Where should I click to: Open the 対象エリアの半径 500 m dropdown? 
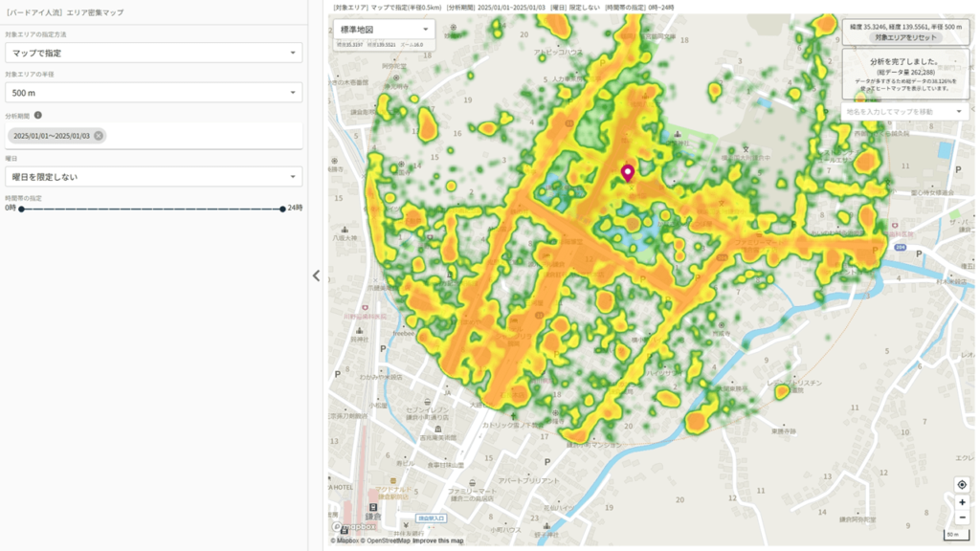153,93
